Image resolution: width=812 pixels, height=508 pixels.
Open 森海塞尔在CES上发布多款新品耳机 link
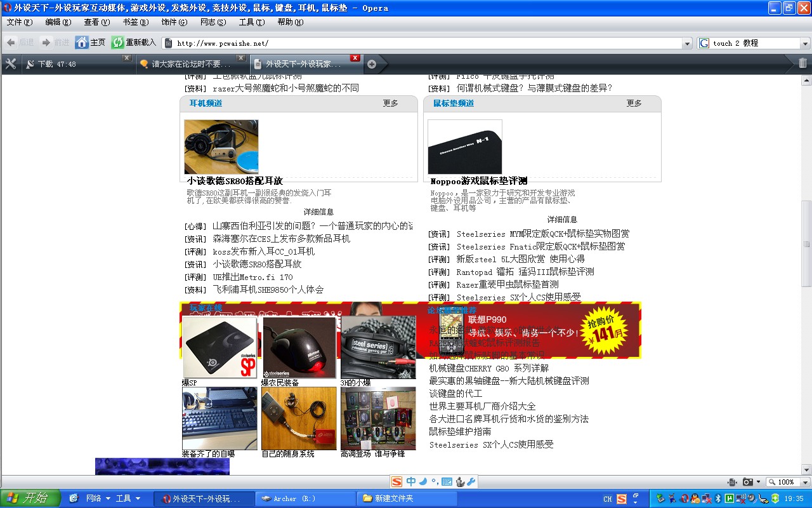(281, 239)
